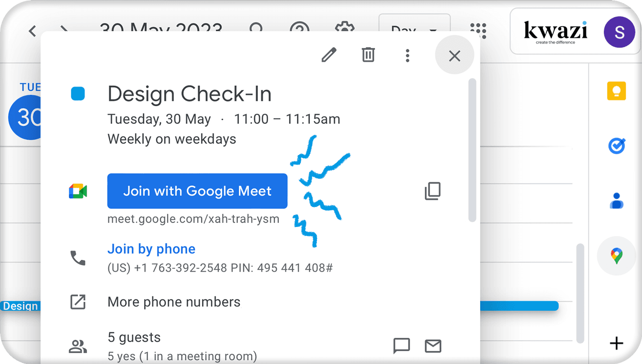642x364 pixels.
Task: Edit the Design Check-In event
Action: [329, 55]
